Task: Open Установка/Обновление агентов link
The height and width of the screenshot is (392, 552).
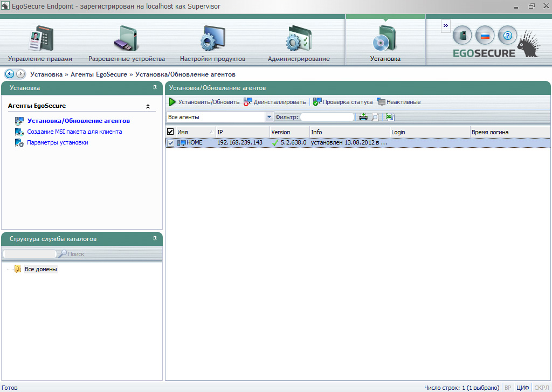Action: click(x=79, y=121)
